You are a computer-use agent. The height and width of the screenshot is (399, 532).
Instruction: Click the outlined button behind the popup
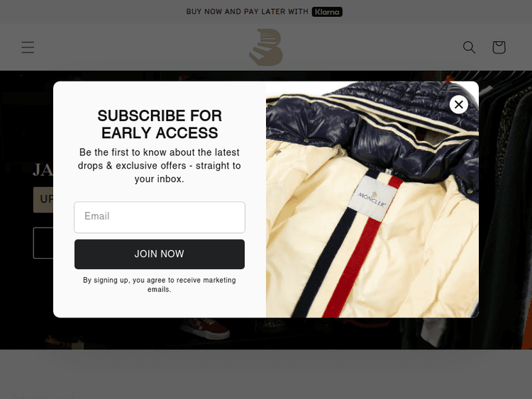[x=43, y=243]
